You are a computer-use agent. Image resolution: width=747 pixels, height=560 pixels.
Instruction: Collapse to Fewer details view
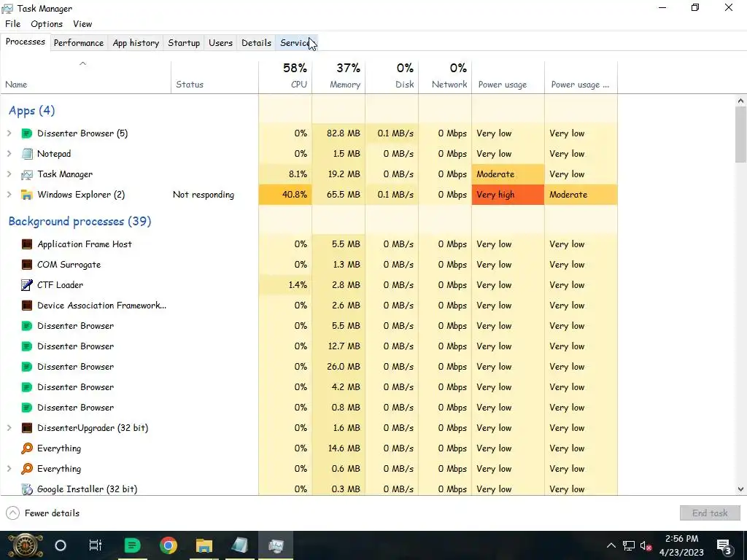[x=43, y=513]
